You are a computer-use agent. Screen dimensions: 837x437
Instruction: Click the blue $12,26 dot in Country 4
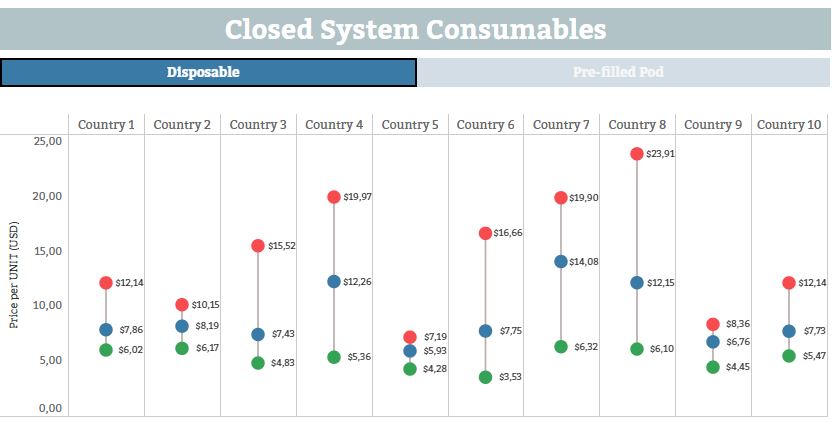pyautogui.click(x=334, y=282)
